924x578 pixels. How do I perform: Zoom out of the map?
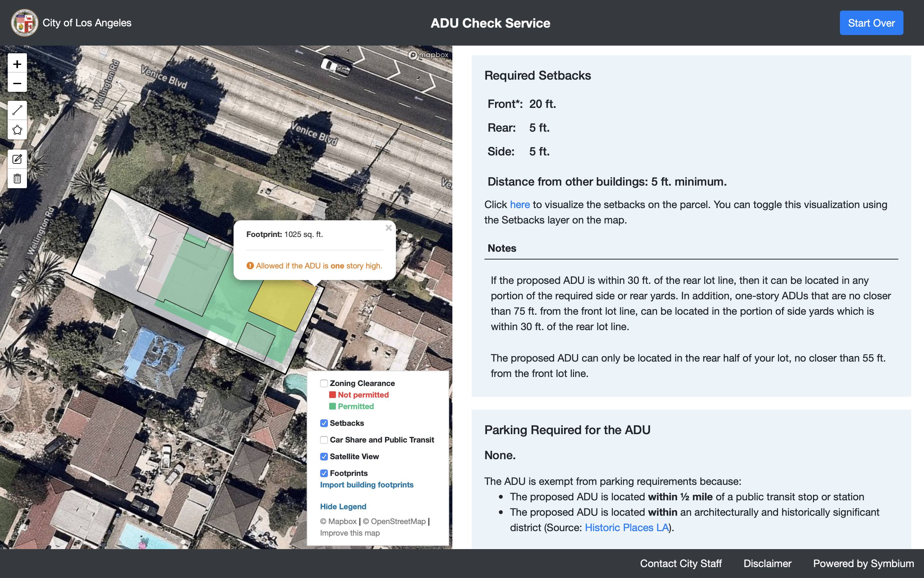coord(17,83)
